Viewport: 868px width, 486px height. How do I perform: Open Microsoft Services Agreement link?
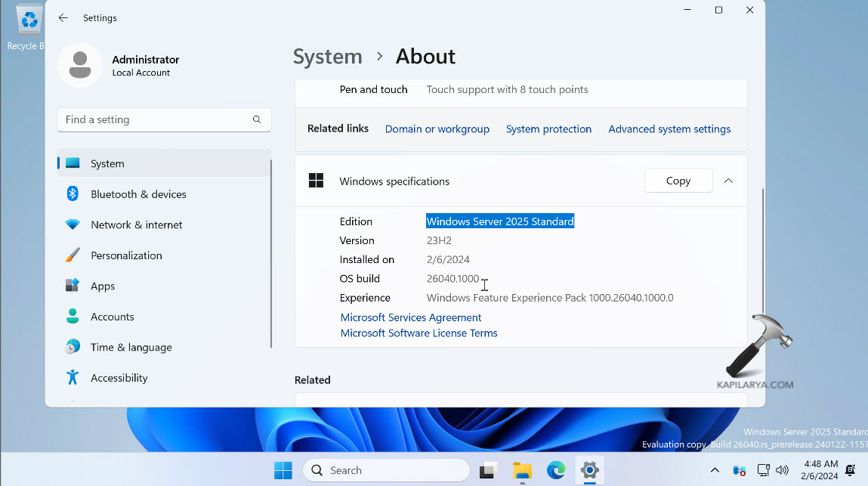tap(411, 317)
